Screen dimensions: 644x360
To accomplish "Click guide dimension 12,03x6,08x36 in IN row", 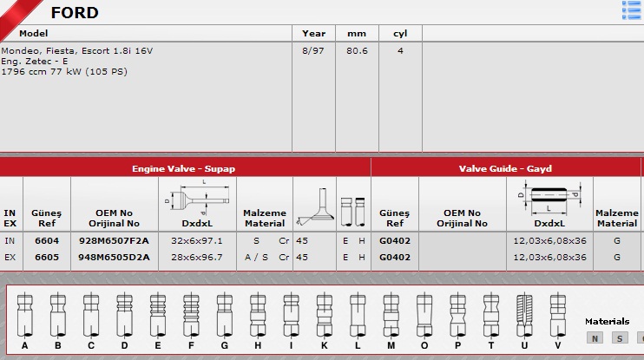I will click(x=549, y=240).
